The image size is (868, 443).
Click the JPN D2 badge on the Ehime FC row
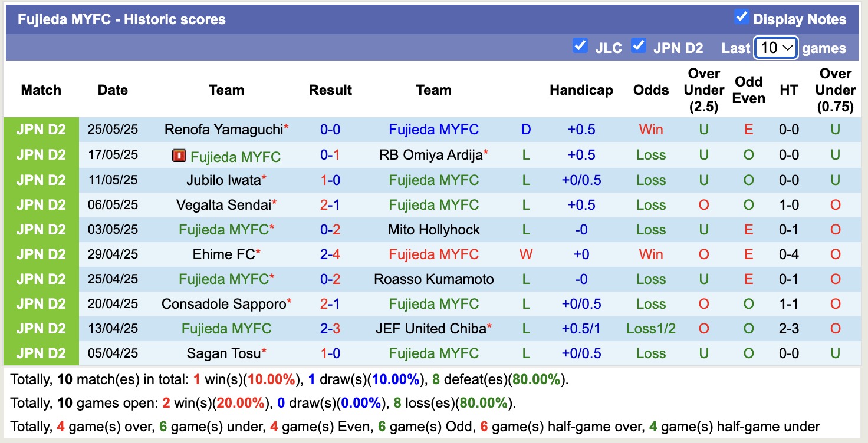pos(40,254)
